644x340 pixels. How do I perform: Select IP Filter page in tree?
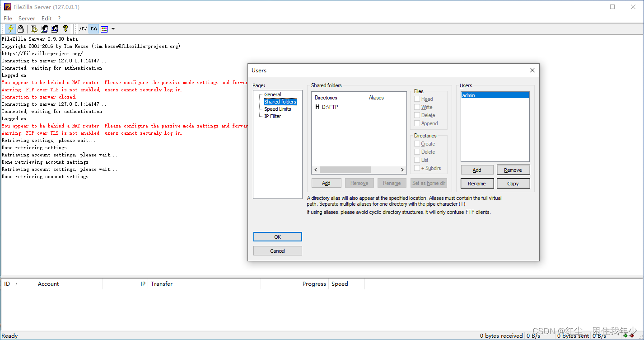[x=273, y=116]
